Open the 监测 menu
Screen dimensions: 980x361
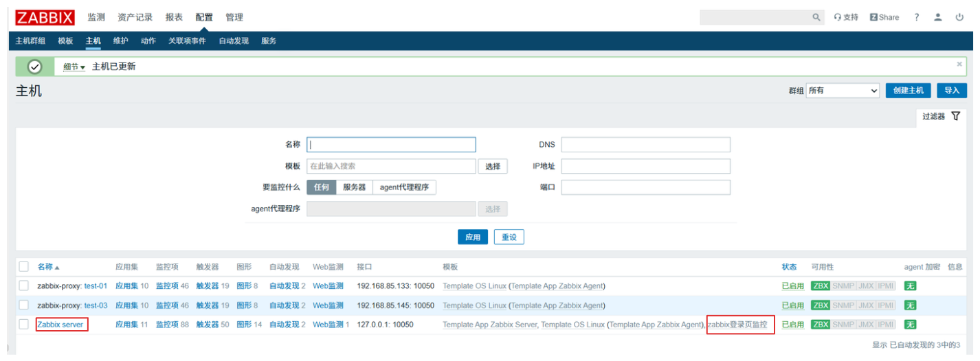tap(96, 17)
